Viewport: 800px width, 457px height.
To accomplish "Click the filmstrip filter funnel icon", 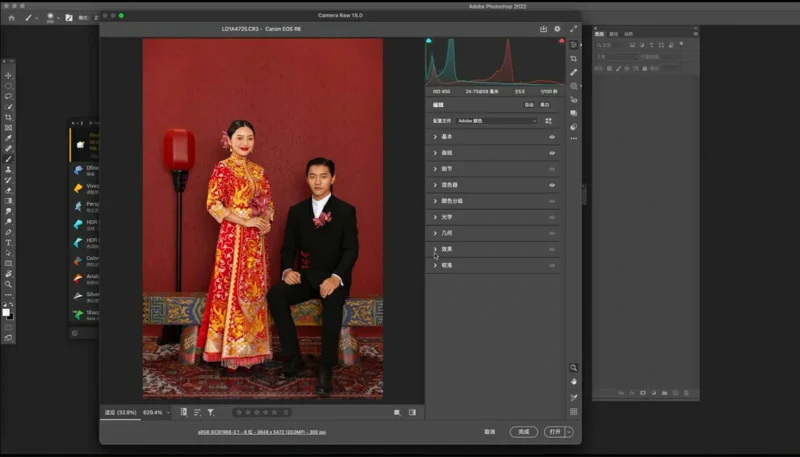I will coord(211,412).
